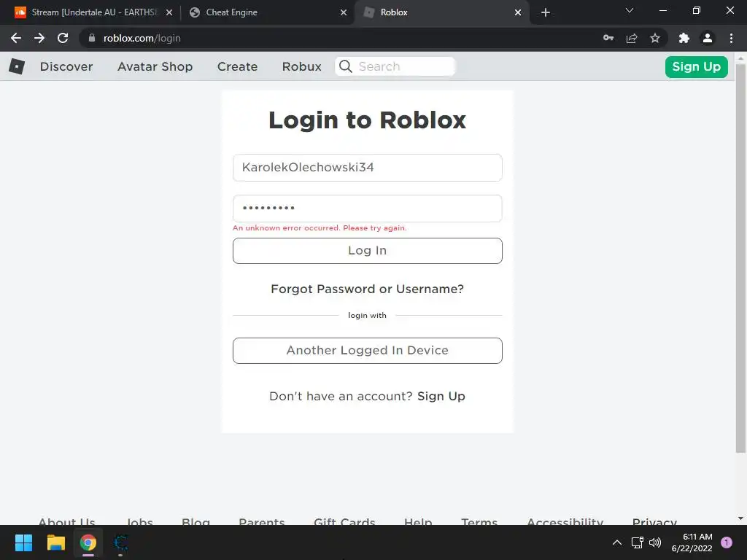
Task: Click the unknown error occurred message
Action: [x=320, y=227]
